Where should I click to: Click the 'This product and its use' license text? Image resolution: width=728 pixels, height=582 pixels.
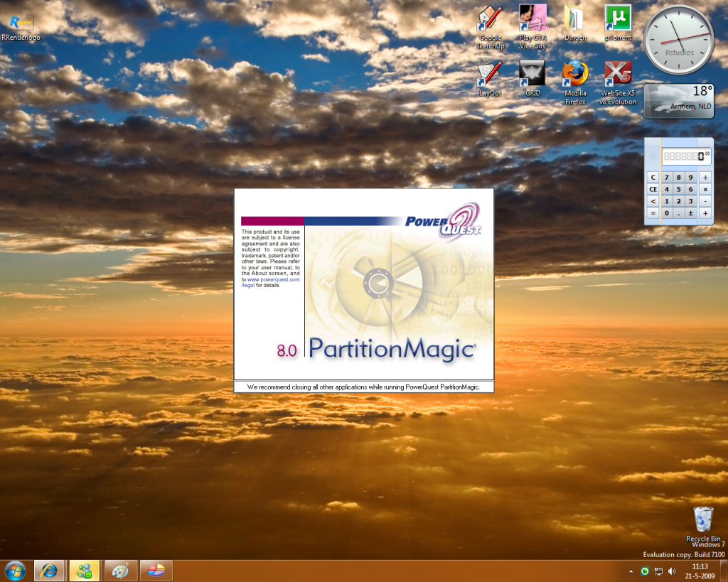tap(271, 258)
